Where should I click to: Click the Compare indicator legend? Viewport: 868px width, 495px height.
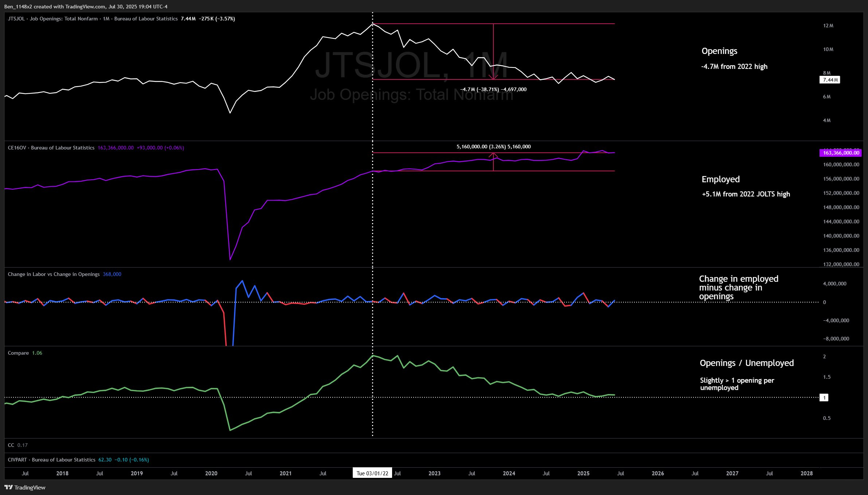[x=18, y=353]
